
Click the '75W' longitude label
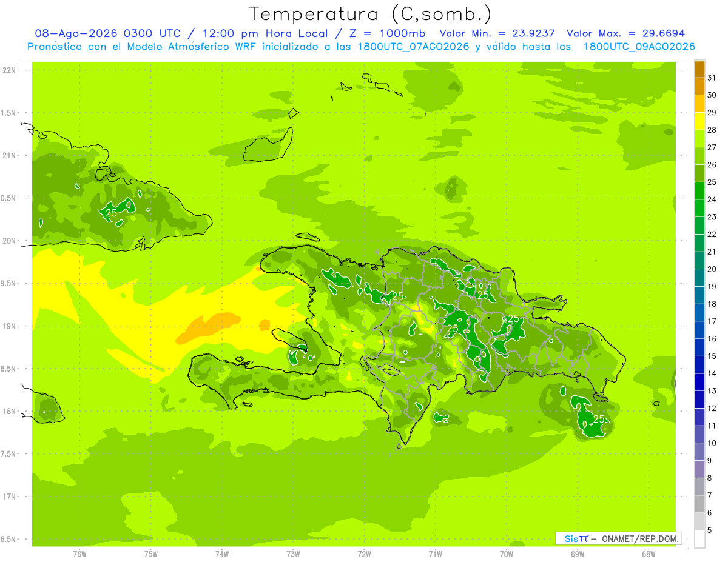click(151, 554)
